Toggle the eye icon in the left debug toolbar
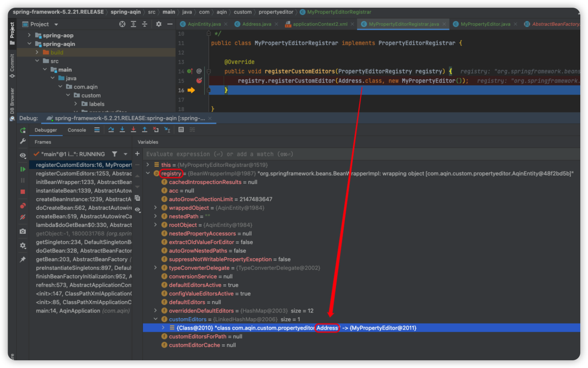This screenshot has height=368, width=588. click(x=23, y=155)
